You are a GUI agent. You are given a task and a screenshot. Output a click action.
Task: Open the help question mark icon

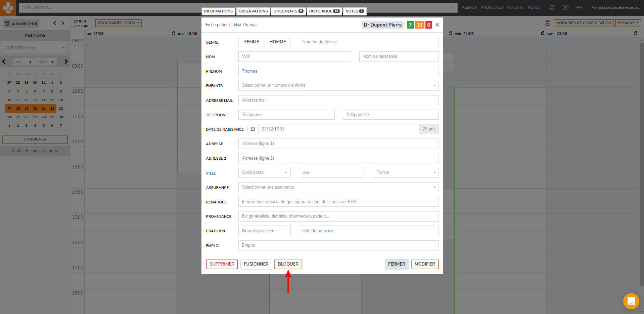click(x=565, y=7)
